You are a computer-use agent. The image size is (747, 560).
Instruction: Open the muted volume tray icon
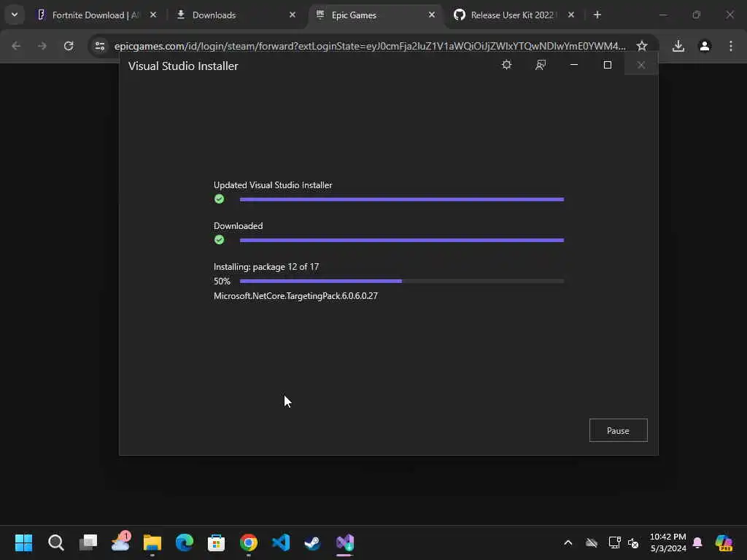[633, 542]
